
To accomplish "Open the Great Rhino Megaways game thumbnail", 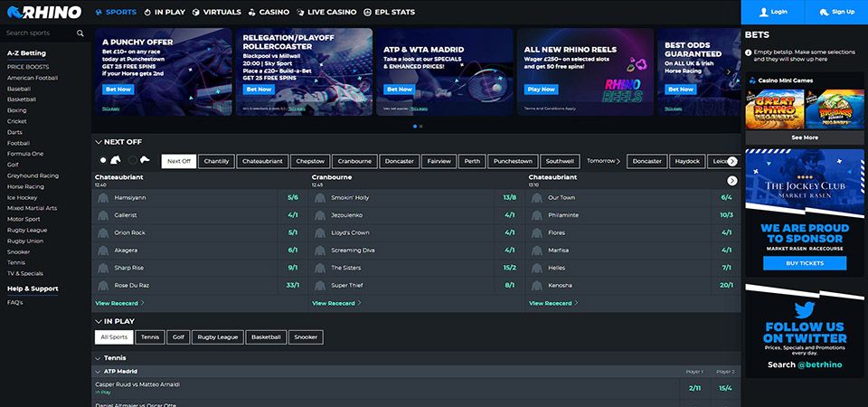I will coord(774,109).
